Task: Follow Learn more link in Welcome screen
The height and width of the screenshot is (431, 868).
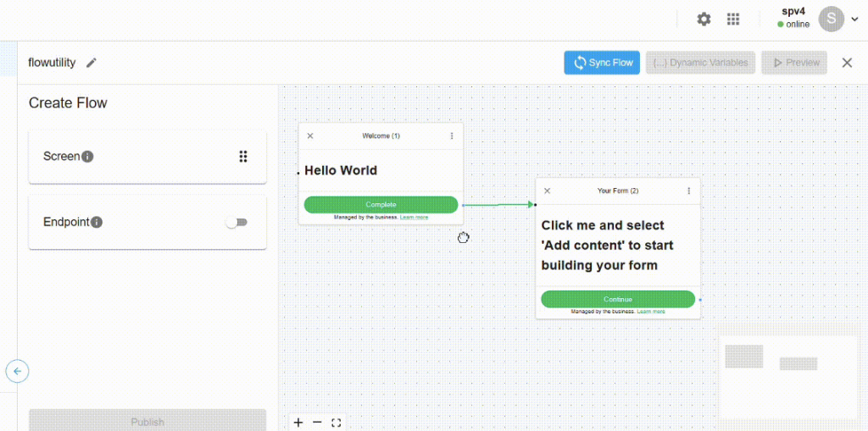Action: tap(414, 218)
